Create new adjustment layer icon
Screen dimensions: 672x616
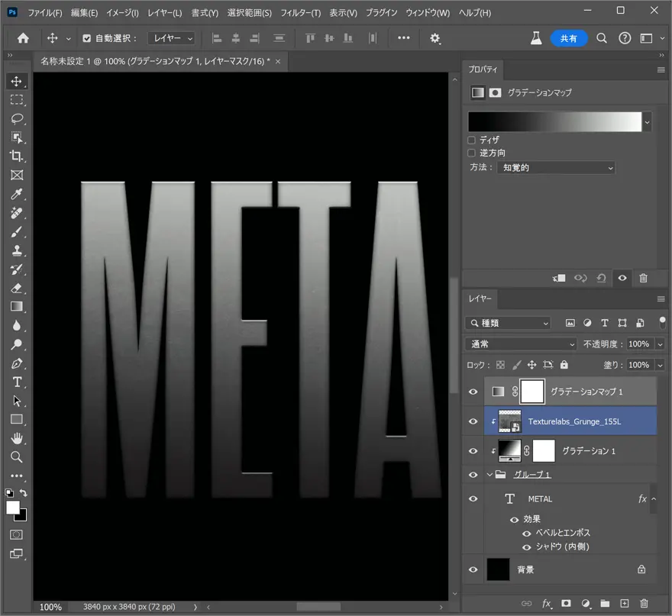586,603
